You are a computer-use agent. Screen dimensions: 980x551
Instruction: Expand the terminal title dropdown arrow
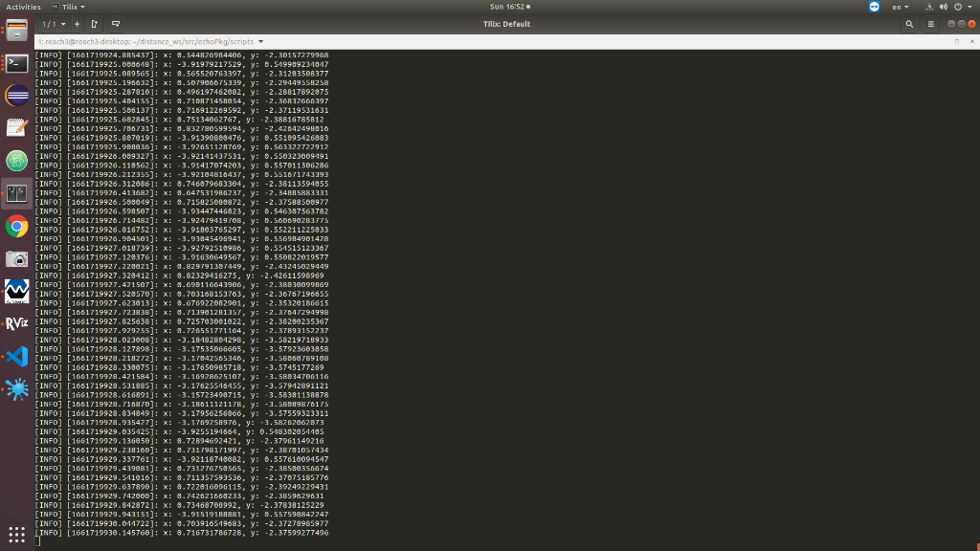point(260,42)
